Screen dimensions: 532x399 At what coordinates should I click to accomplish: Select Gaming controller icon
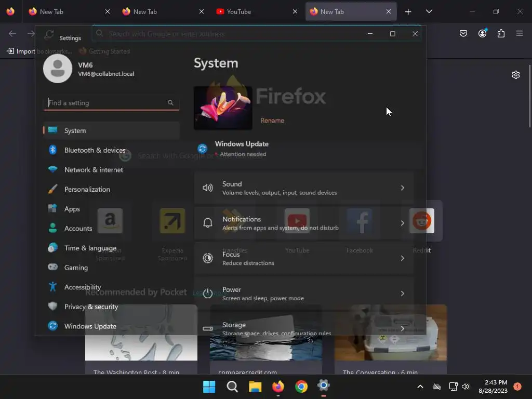click(52, 267)
